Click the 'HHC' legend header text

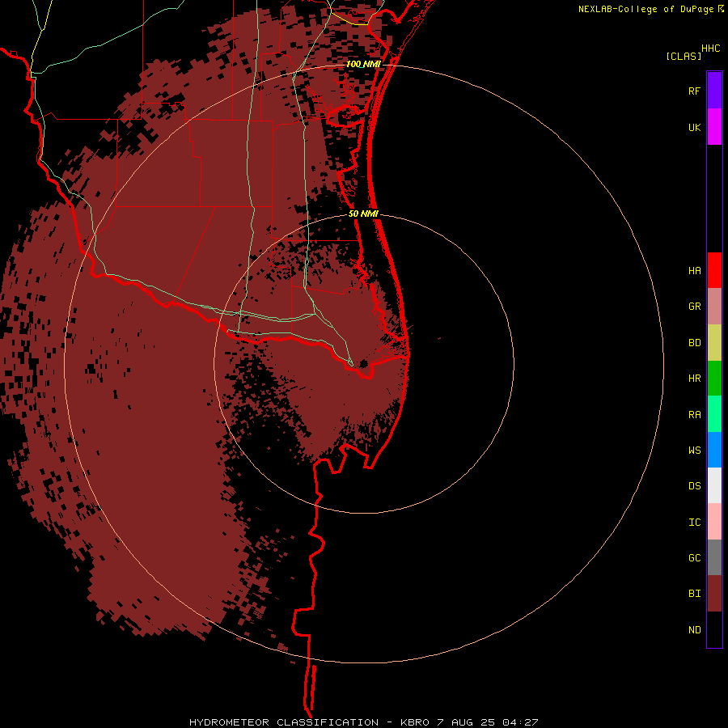click(710, 49)
